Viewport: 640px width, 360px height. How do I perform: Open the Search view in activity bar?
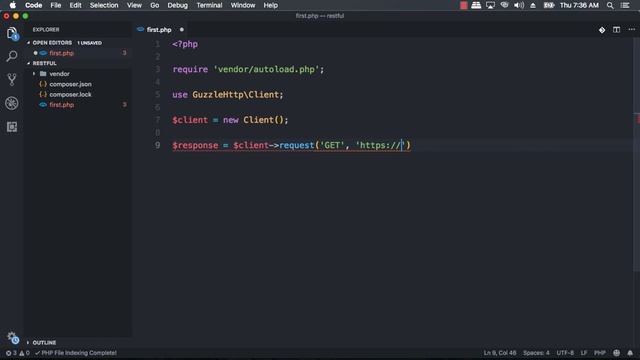click(x=12, y=56)
